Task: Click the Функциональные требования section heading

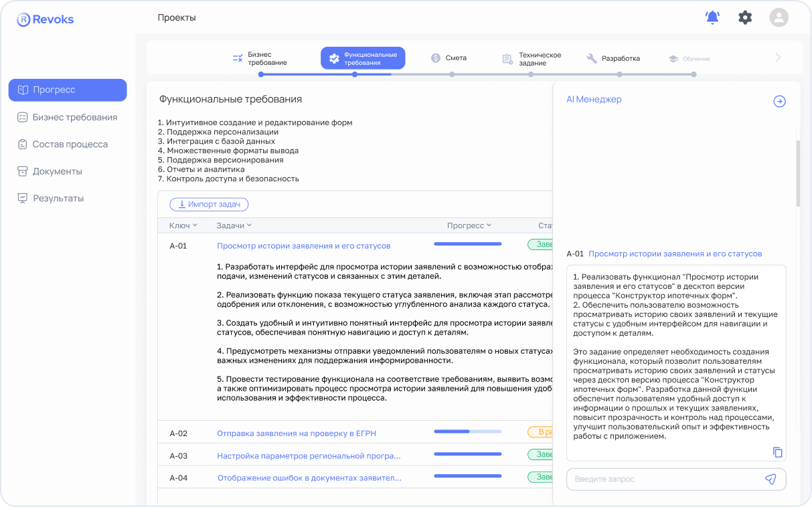Action: pyautogui.click(x=230, y=99)
